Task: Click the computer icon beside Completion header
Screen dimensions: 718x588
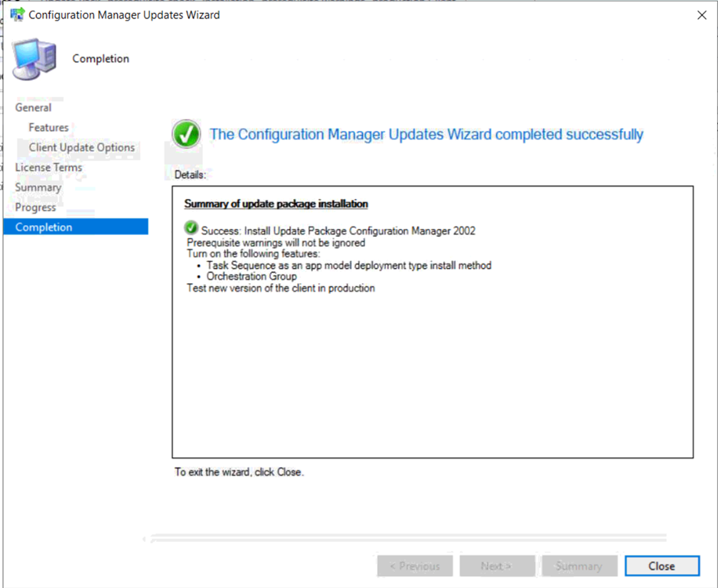Action: click(34, 59)
